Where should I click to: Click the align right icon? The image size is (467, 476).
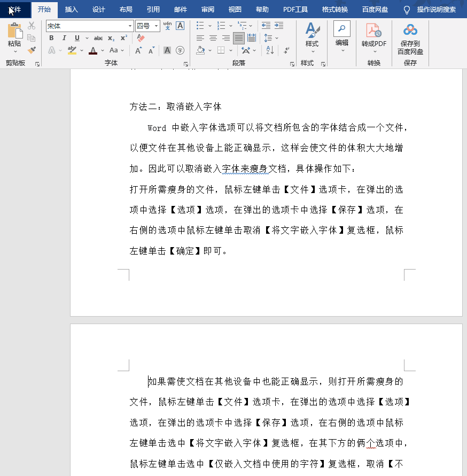click(x=226, y=39)
